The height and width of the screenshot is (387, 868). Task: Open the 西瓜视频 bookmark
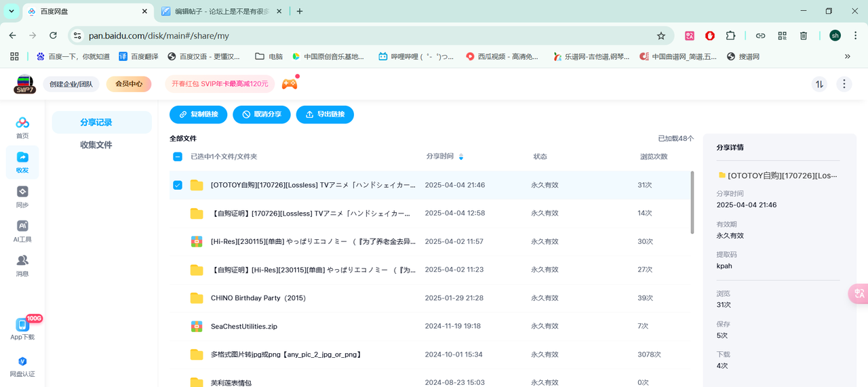(x=502, y=56)
